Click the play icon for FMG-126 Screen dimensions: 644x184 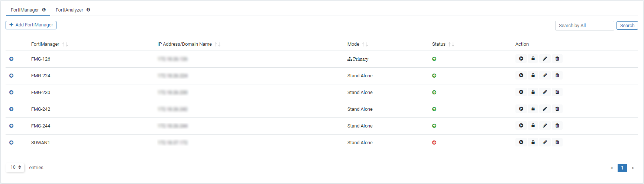pyautogui.click(x=521, y=59)
